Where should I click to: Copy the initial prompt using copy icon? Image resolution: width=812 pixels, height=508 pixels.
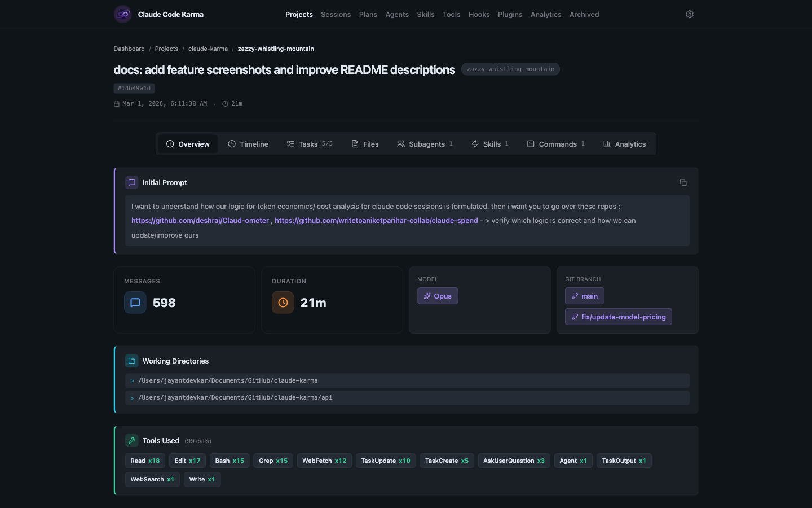pyautogui.click(x=683, y=182)
